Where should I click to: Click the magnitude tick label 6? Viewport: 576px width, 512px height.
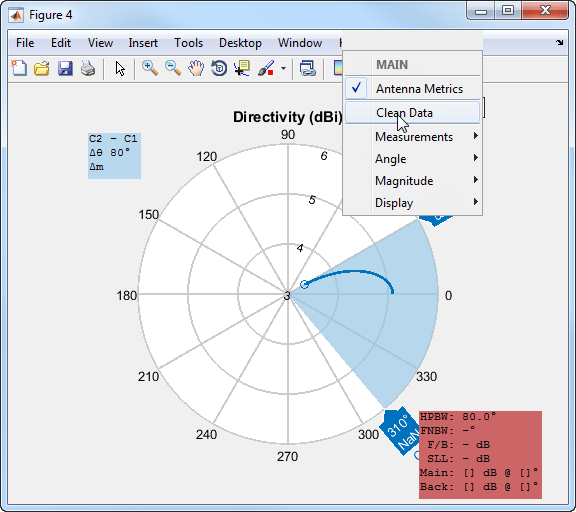click(x=324, y=156)
